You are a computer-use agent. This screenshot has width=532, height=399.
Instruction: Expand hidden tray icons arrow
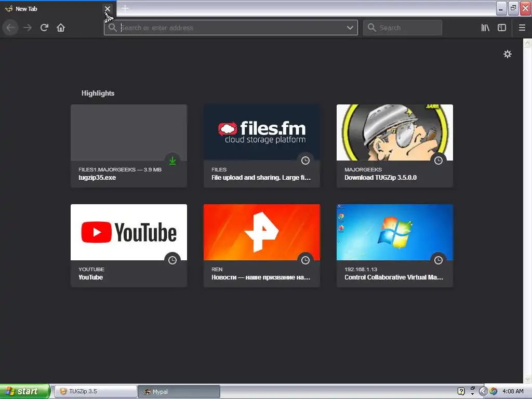(x=483, y=391)
